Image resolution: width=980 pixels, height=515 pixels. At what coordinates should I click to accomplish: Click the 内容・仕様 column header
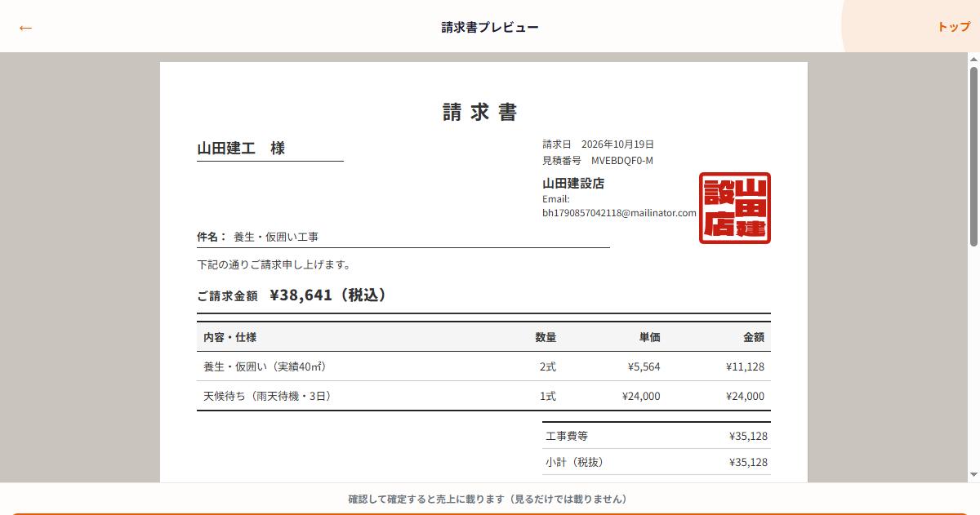(x=230, y=337)
